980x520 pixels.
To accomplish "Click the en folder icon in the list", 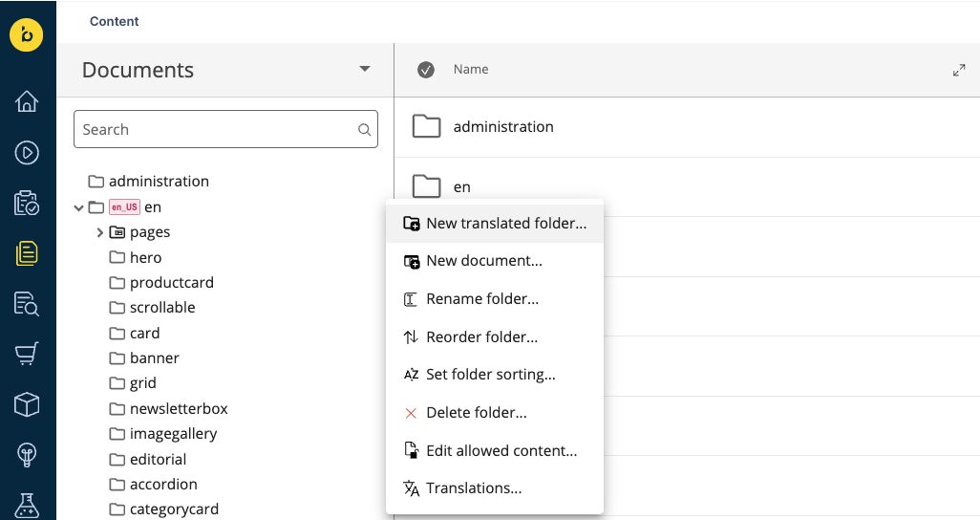I will [x=426, y=186].
